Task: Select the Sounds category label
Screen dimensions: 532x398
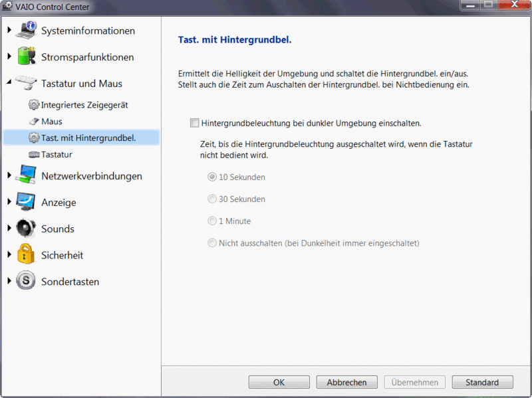Action: click(58, 229)
